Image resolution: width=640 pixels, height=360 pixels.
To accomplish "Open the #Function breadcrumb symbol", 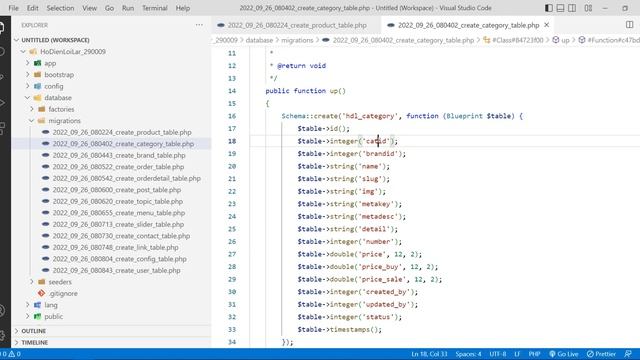I will coord(609,40).
